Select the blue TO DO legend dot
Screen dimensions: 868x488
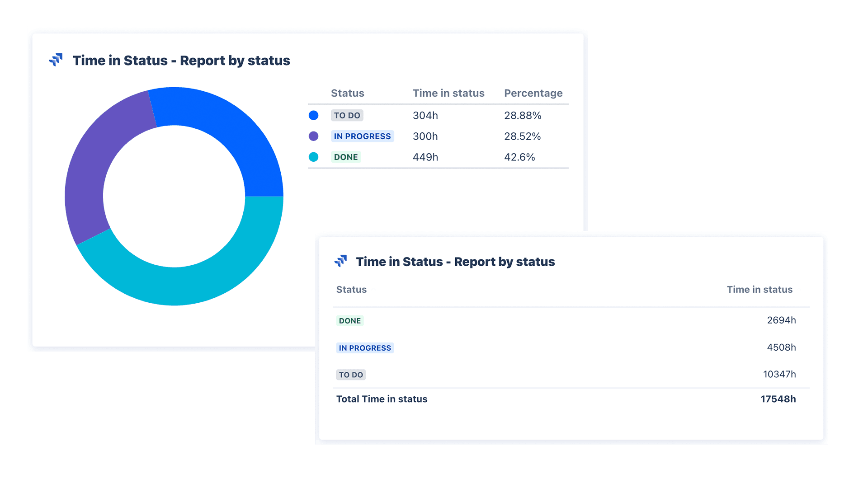(313, 115)
